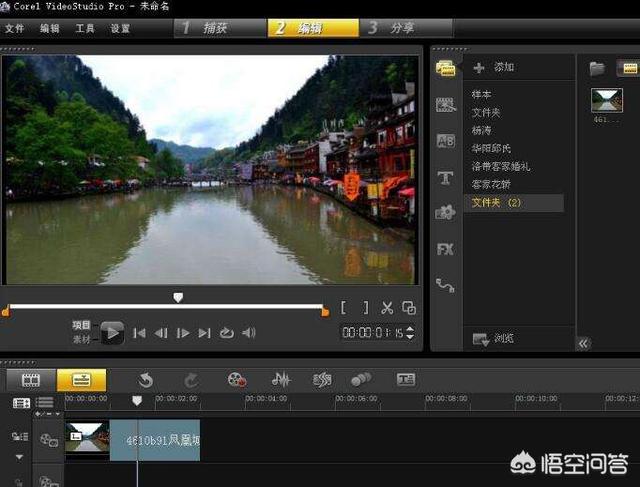Click the 浏览 browse button
Viewport: 640px width, 487px height.
tap(493, 338)
